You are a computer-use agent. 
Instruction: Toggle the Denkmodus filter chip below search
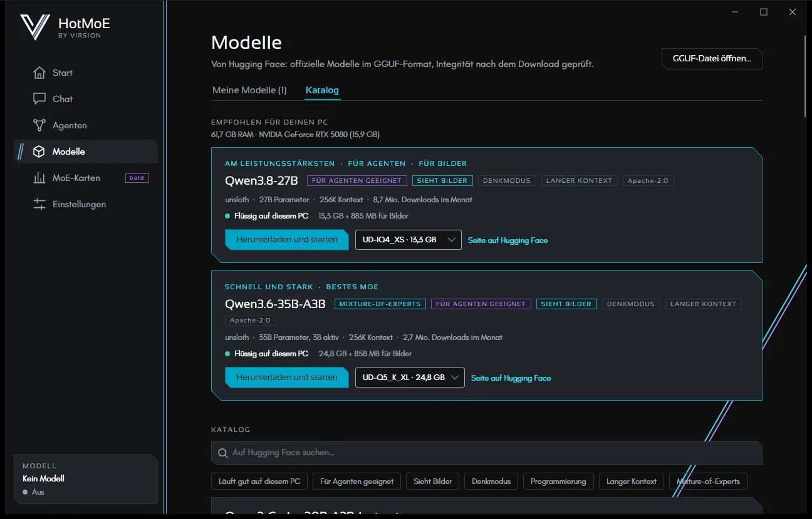[x=491, y=481]
